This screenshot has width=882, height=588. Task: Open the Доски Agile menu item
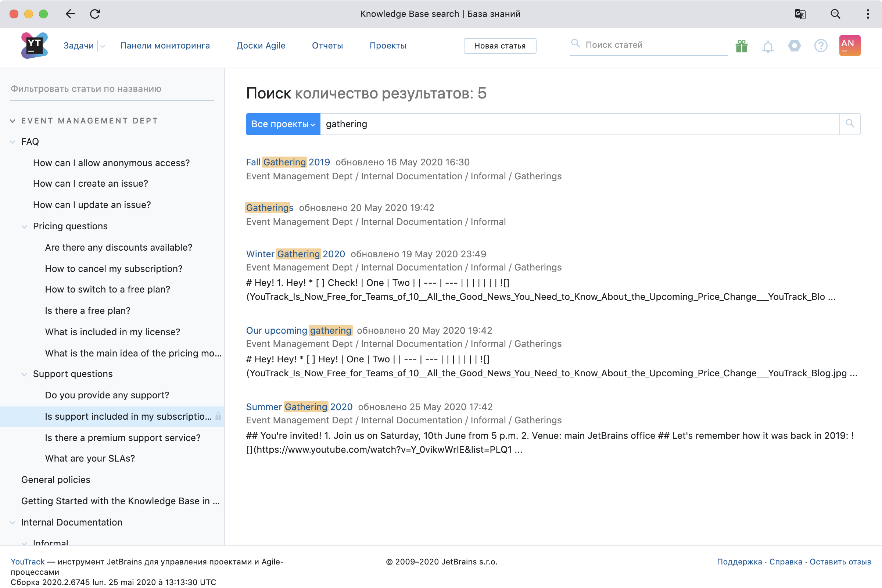[x=261, y=44]
